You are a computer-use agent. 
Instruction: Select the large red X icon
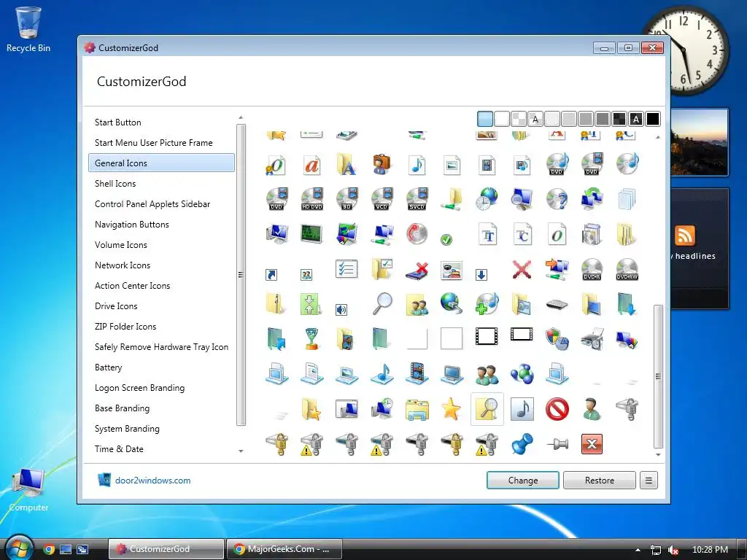pos(522,270)
